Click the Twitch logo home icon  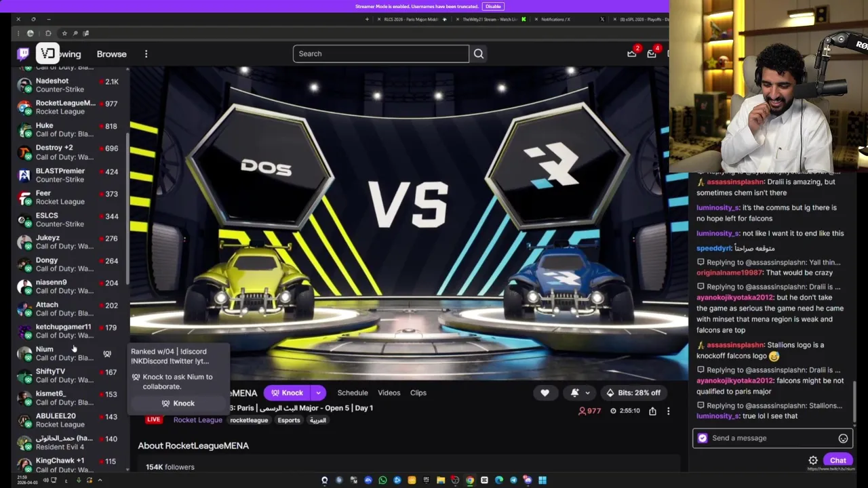[x=24, y=54]
